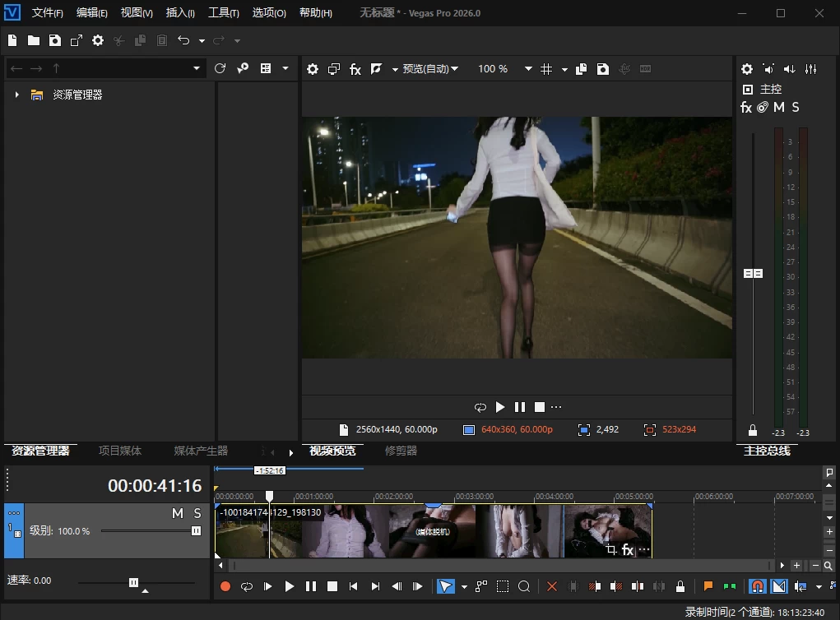Toggle automatic crossfades button
The height and width of the screenshot is (620, 840).
click(779, 587)
